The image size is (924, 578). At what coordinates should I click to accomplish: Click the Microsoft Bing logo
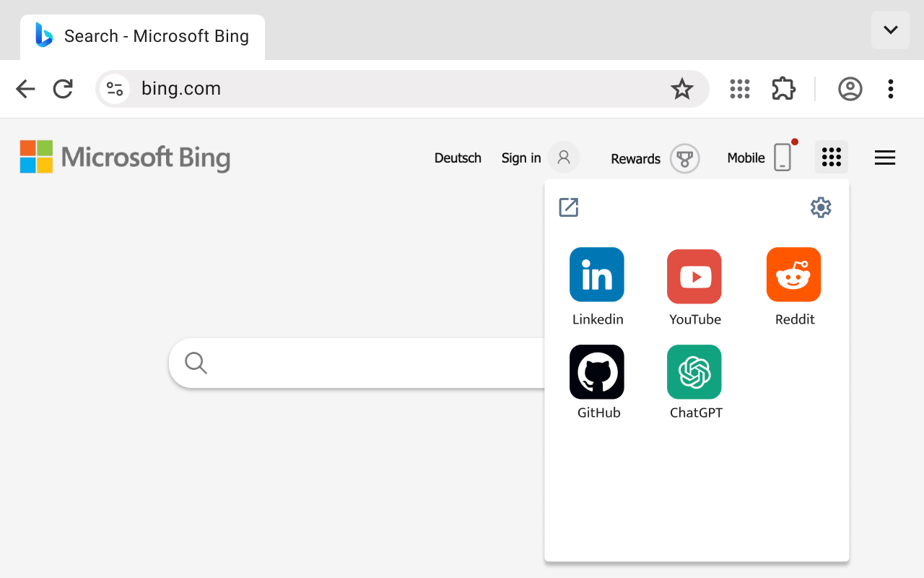pos(125,157)
